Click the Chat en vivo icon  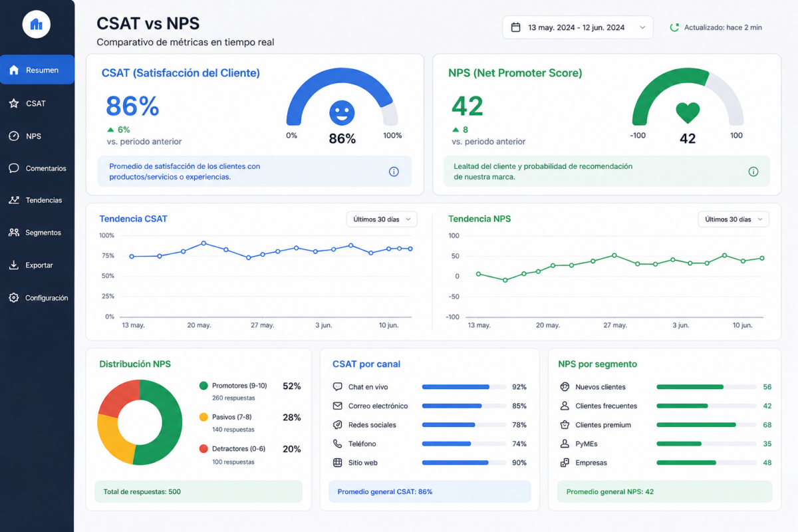pyautogui.click(x=337, y=386)
